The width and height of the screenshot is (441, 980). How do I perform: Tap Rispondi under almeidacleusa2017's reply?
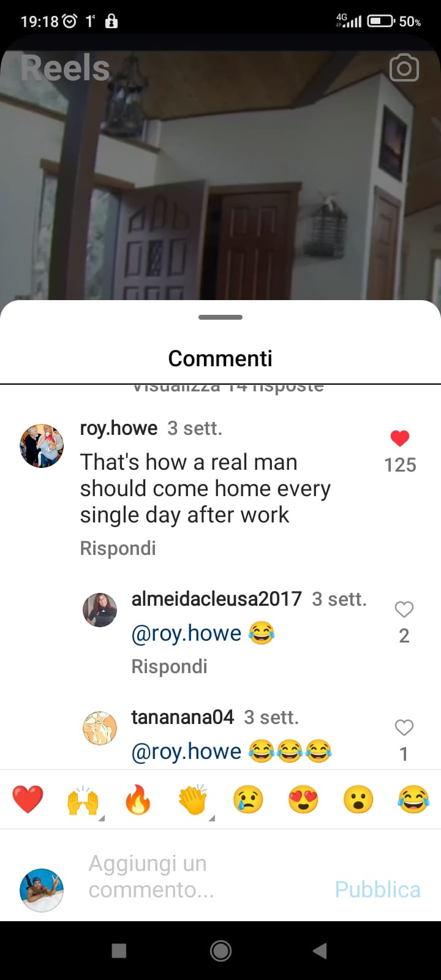[x=169, y=666]
